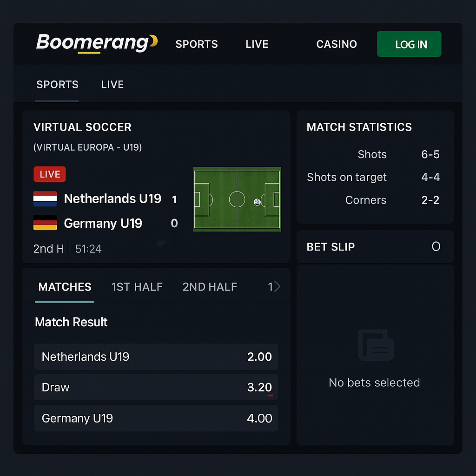Collapse the Virtual Soccer match panel
This screenshot has width=476, height=476.
161,243
